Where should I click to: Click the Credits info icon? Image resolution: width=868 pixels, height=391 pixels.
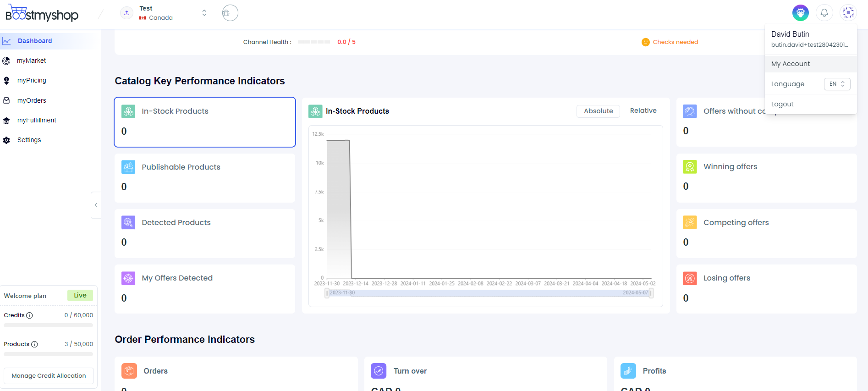tap(30, 315)
